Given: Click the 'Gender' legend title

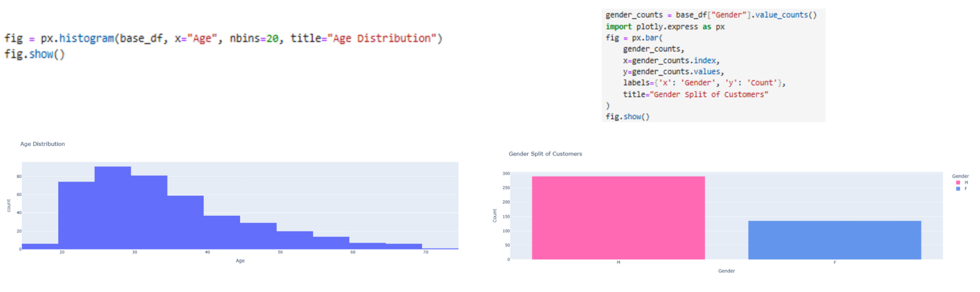Looking at the screenshot, I should [961, 177].
